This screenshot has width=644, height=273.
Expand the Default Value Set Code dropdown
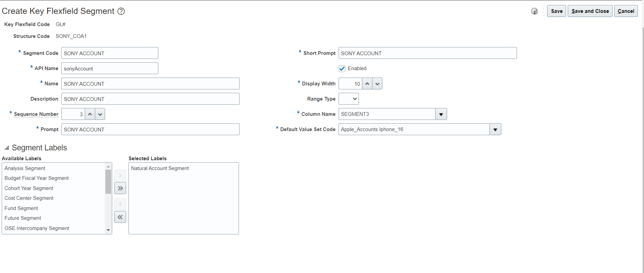495,129
